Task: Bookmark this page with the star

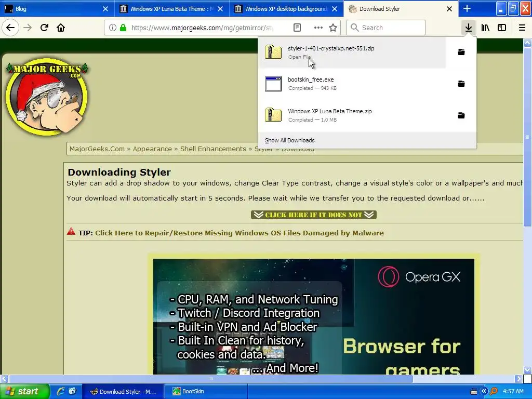Action: 333,28
